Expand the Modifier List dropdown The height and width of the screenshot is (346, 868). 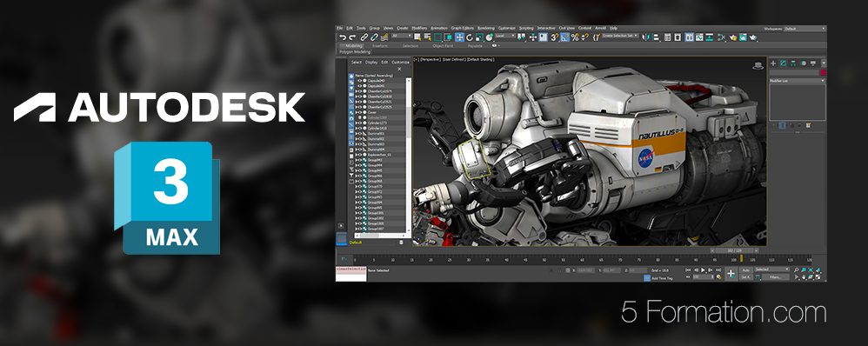tap(798, 81)
